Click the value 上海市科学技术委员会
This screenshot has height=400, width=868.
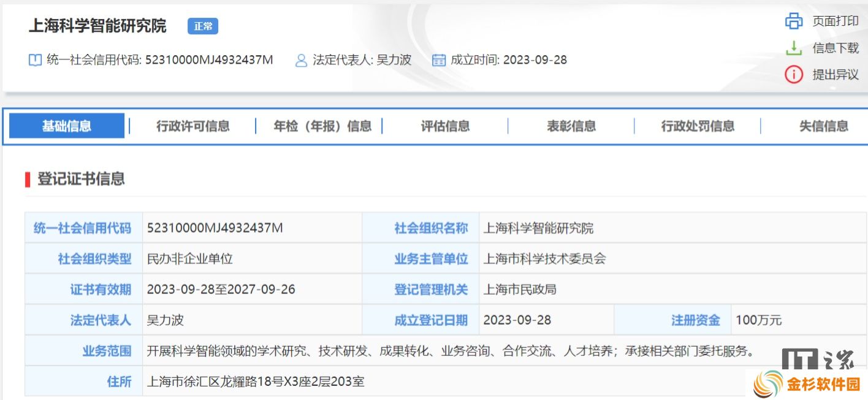click(x=545, y=258)
